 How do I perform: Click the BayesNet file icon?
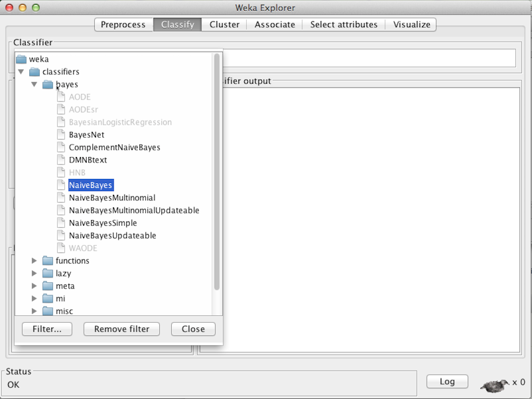click(x=61, y=135)
